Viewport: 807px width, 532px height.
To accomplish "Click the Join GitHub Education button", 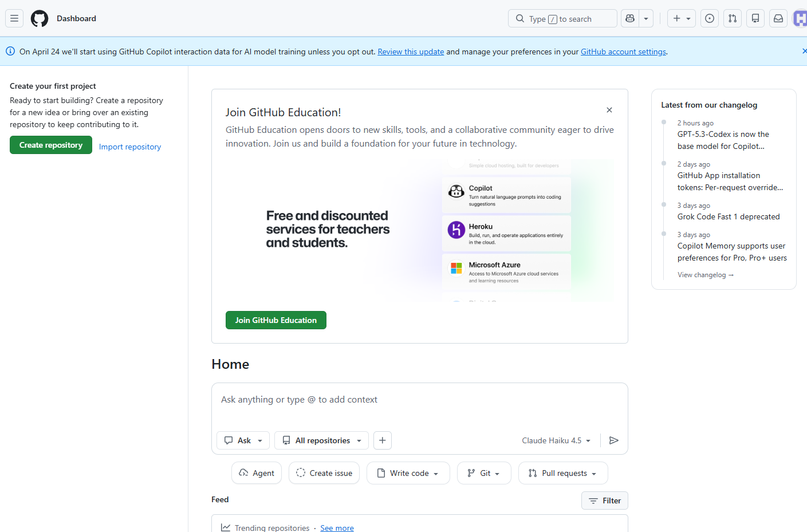I will 276,320.
